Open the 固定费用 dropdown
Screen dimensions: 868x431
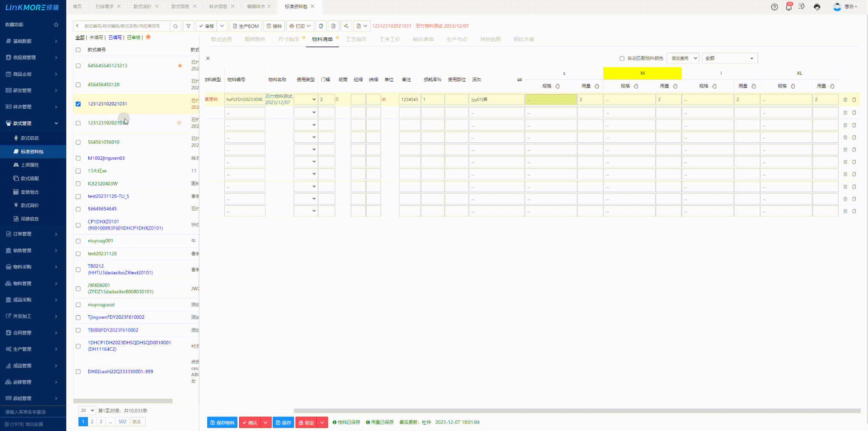click(x=683, y=58)
